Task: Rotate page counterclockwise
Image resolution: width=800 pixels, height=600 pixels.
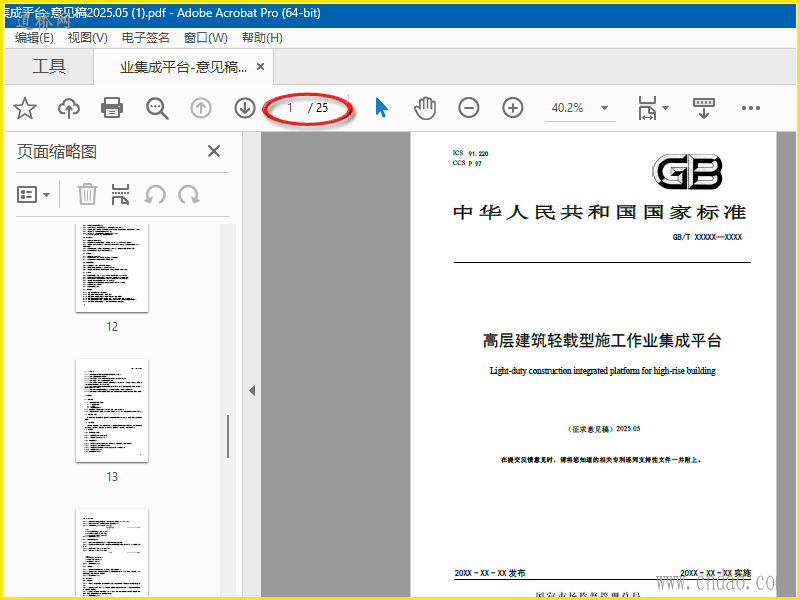Action: (155, 194)
